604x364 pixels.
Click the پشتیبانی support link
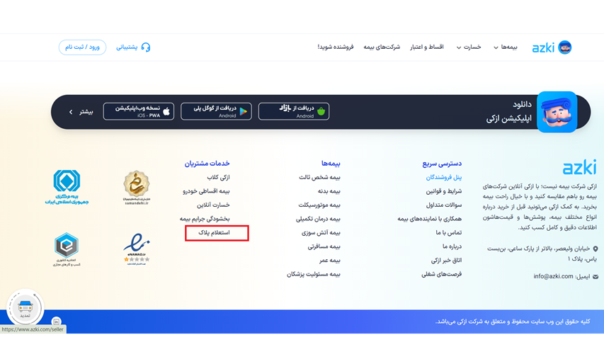pos(127,47)
